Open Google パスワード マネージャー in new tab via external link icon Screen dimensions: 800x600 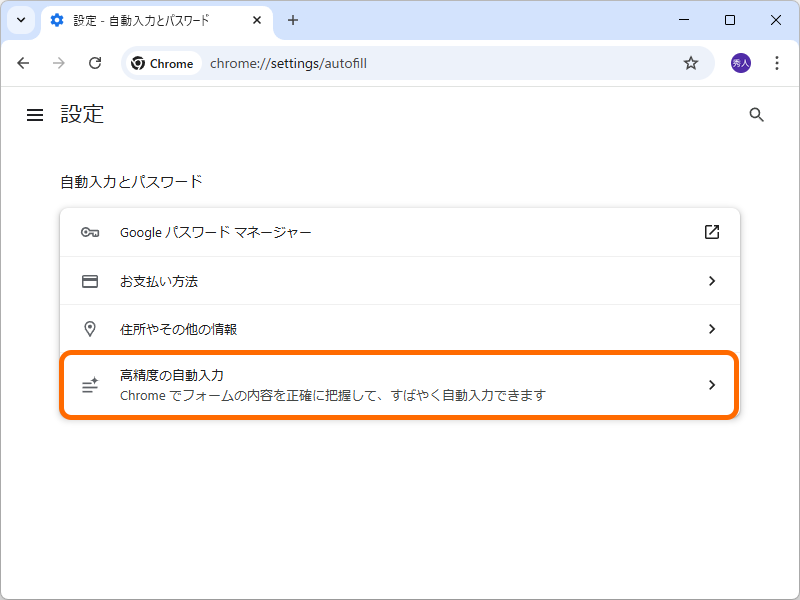click(711, 232)
